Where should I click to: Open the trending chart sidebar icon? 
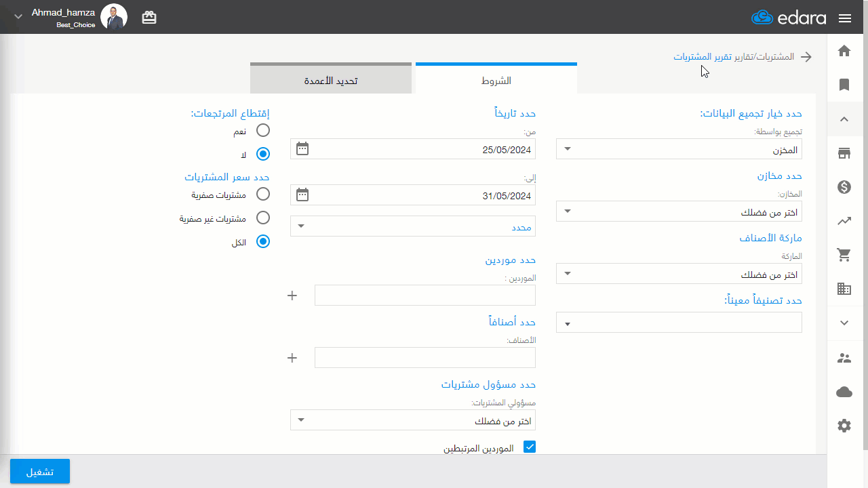tap(844, 221)
